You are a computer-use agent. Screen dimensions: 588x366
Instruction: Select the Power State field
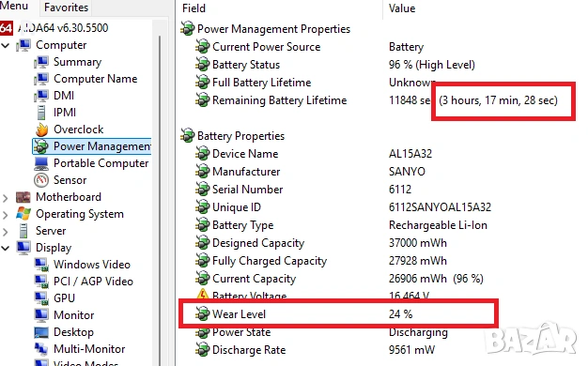click(x=241, y=332)
